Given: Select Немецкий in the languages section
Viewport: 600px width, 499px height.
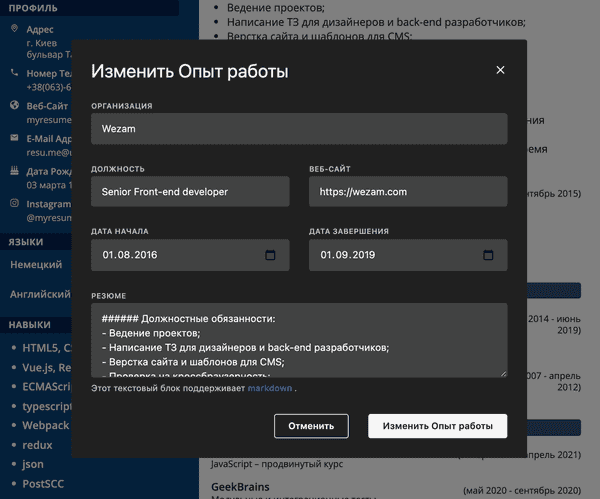Looking at the screenshot, I should click(x=35, y=264).
